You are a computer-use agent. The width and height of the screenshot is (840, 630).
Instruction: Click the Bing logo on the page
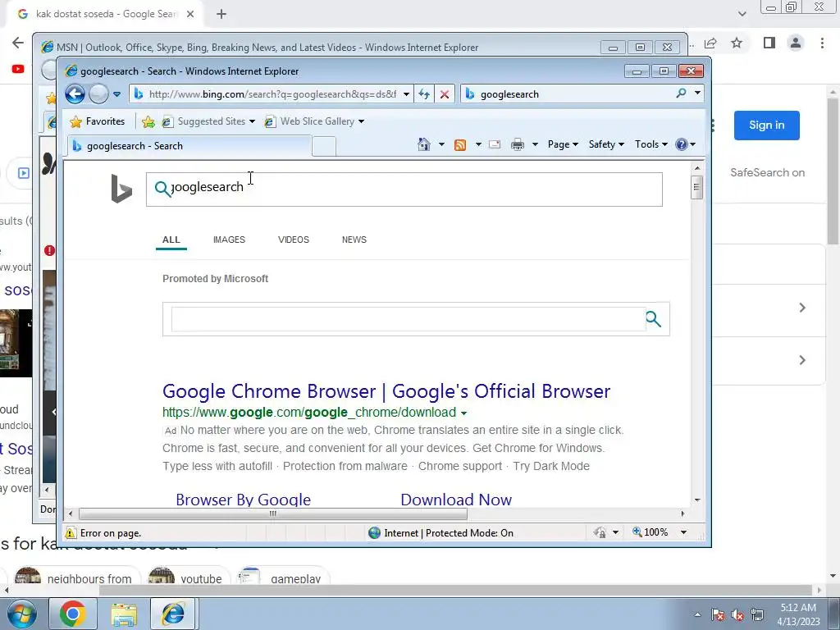point(121,189)
